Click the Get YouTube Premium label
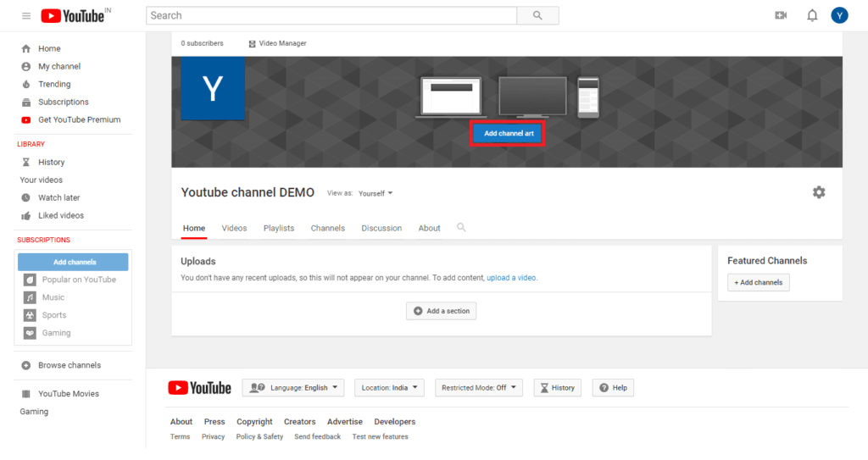Viewport: 868px width, 460px height. [x=79, y=119]
